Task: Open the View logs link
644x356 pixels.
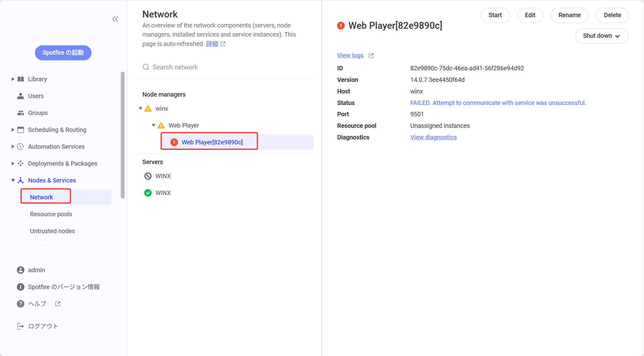Action: 350,55
